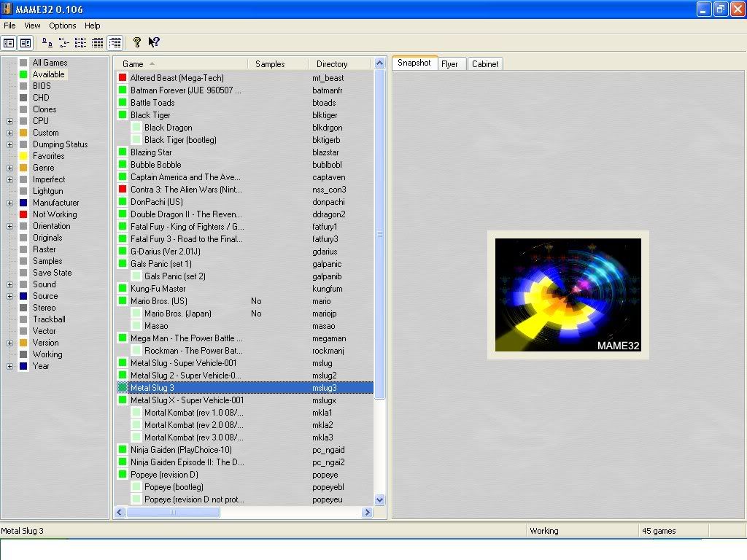Select "Metal Slug X - Super Vehicle-001"
The image size is (747, 560).
[x=245, y=400]
